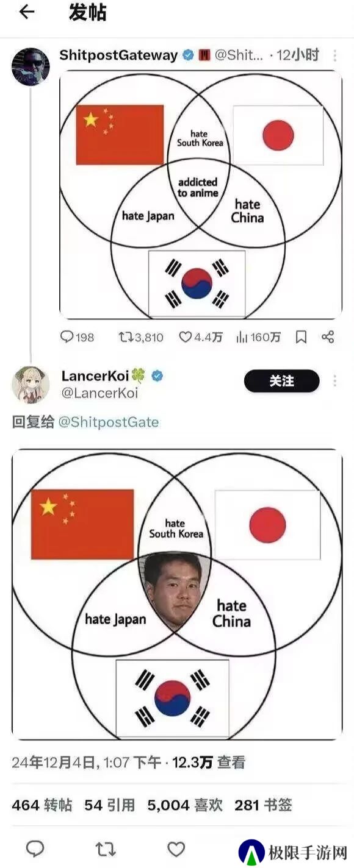View the 54 引用 quotes list
The width and height of the screenshot is (354, 868).
(x=109, y=805)
